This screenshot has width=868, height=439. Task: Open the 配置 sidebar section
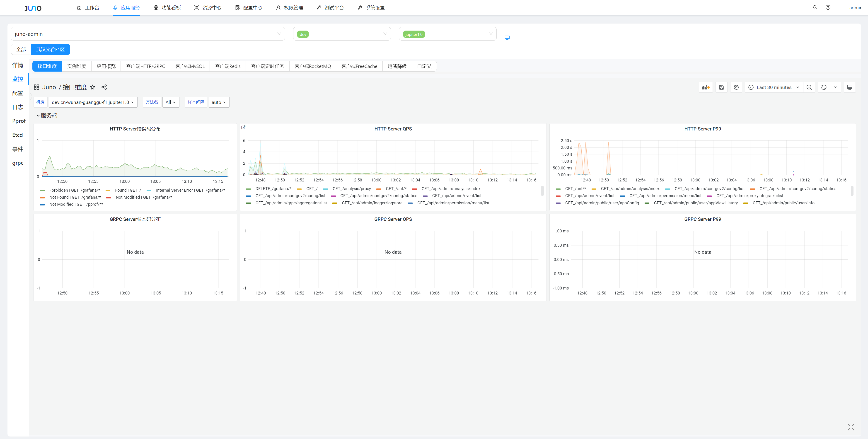pyautogui.click(x=18, y=93)
